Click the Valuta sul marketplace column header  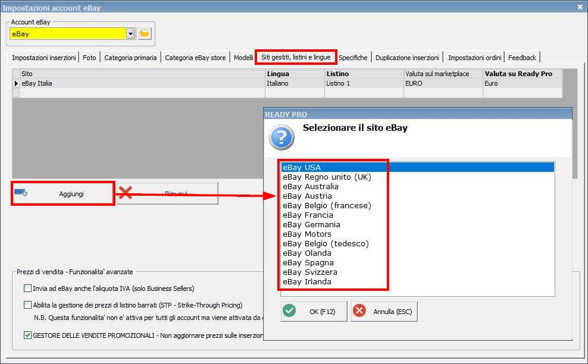443,74
